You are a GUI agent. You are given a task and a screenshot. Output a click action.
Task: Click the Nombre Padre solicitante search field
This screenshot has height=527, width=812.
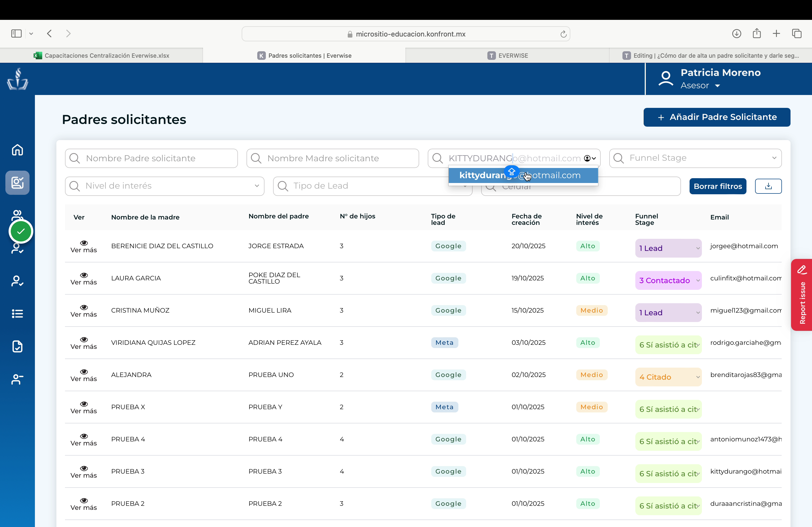click(x=151, y=158)
